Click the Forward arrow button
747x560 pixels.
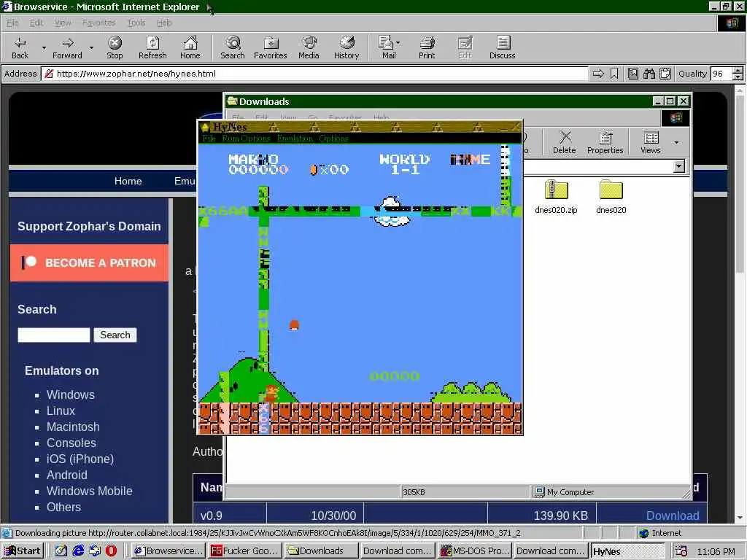point(68,47)
